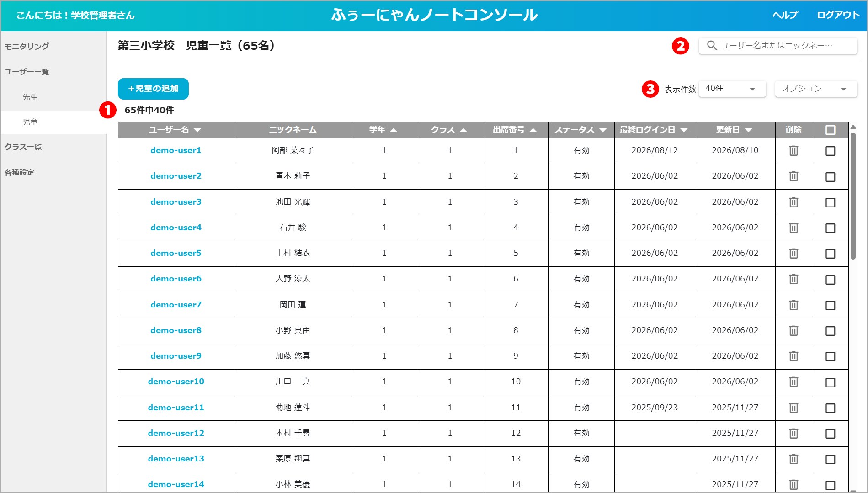This screenshot has height=493, width=868.
Task: Sort by 最終ログイン日 column arrow
Action: coord(684,130)
